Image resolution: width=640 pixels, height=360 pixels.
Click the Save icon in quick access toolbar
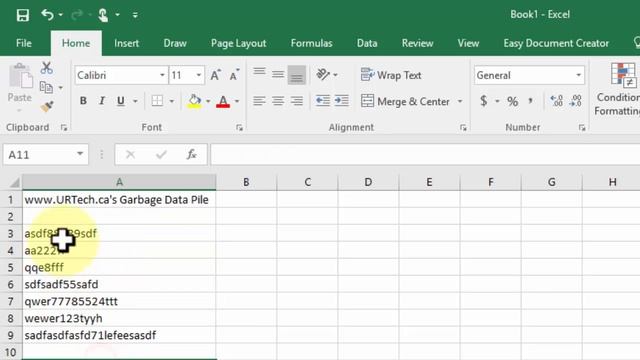(23, 15)
